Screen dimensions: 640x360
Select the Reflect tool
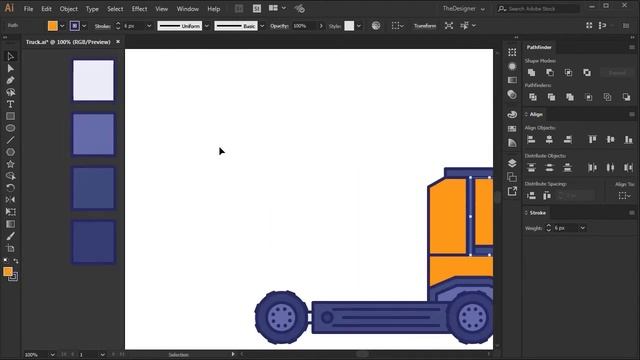coord(11,200)
